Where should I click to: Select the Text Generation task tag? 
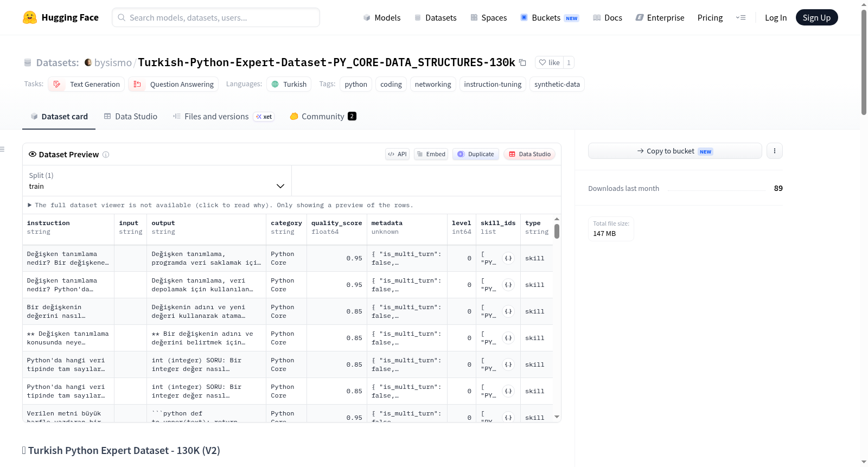click(86, 84)
